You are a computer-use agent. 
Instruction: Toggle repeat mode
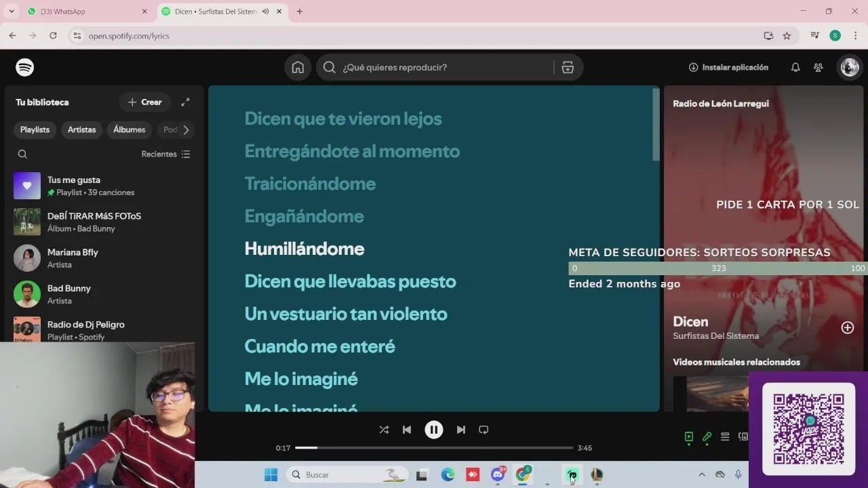point(484,430)
